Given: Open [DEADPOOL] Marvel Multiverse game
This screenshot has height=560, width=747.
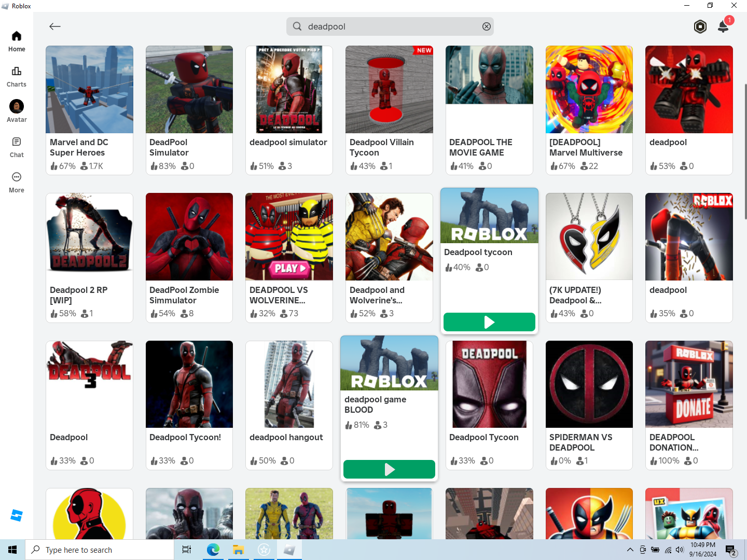Looking at the screenshot, I should [x=589, y=110].
